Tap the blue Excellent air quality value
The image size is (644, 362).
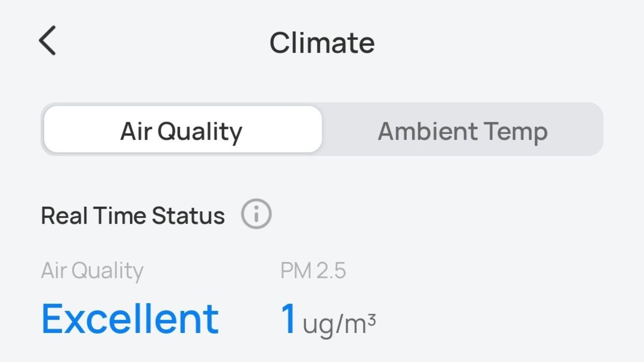click(130, 318)
